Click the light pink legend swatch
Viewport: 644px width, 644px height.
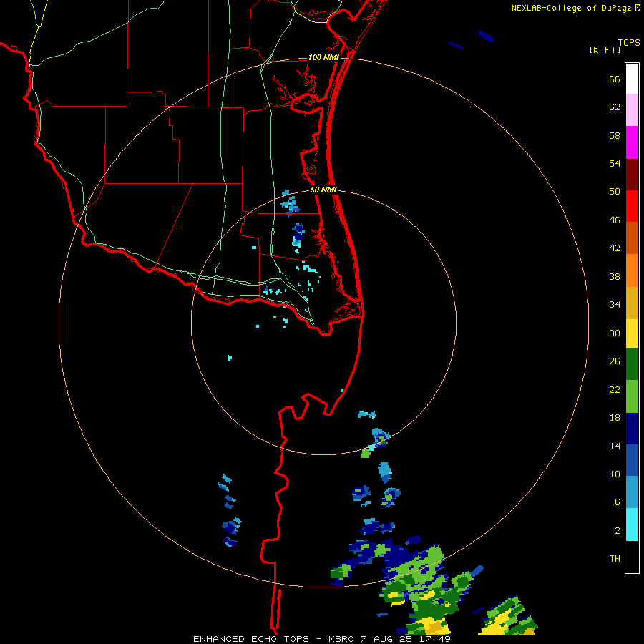coord(632,110)
